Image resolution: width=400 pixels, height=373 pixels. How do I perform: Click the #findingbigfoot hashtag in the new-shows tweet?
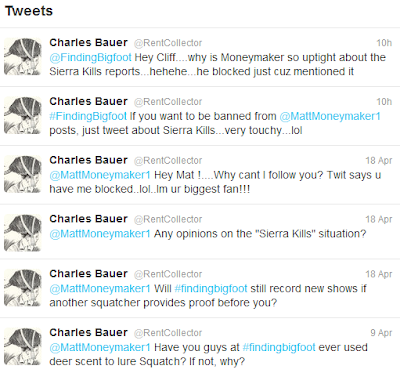(x=211, y=288)
